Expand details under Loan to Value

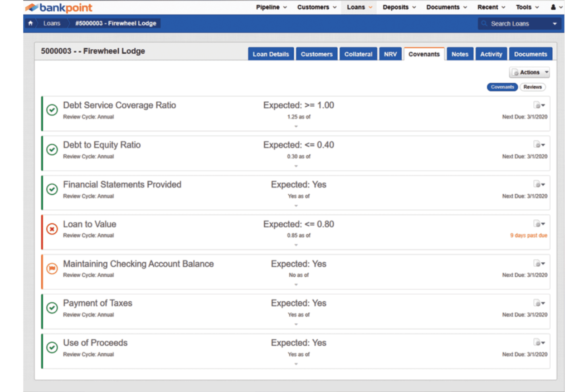click(x=296, y=245)
